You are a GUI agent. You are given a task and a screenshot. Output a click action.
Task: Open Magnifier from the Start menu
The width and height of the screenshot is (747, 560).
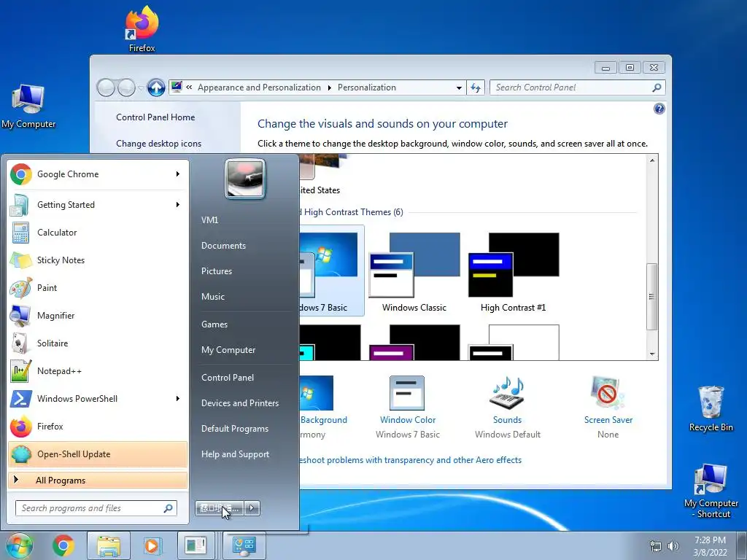[98, 315]
